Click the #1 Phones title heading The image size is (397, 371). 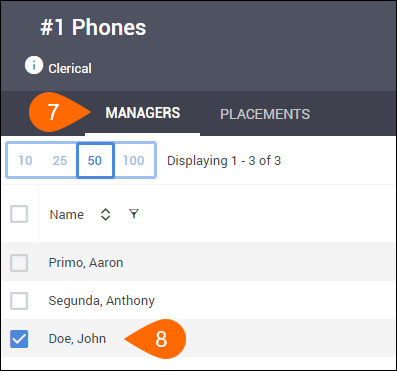coord(93,27)
